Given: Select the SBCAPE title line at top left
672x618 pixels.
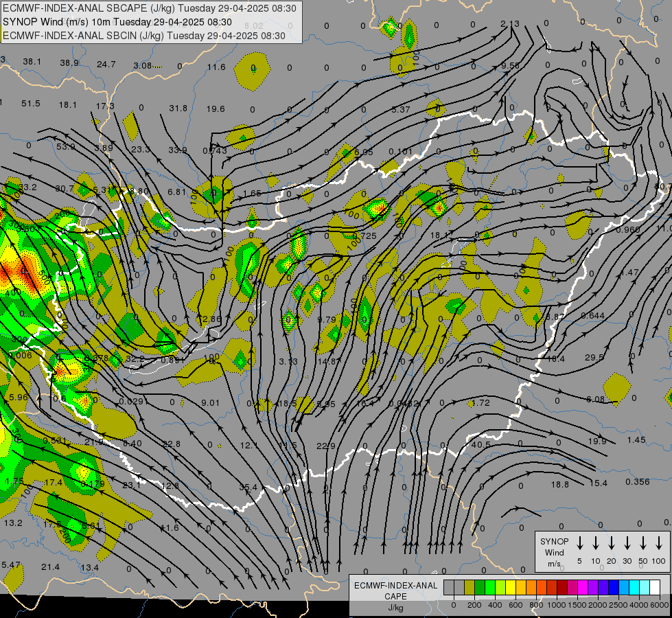Looking at the screenshot, I should tap(150, 8).
